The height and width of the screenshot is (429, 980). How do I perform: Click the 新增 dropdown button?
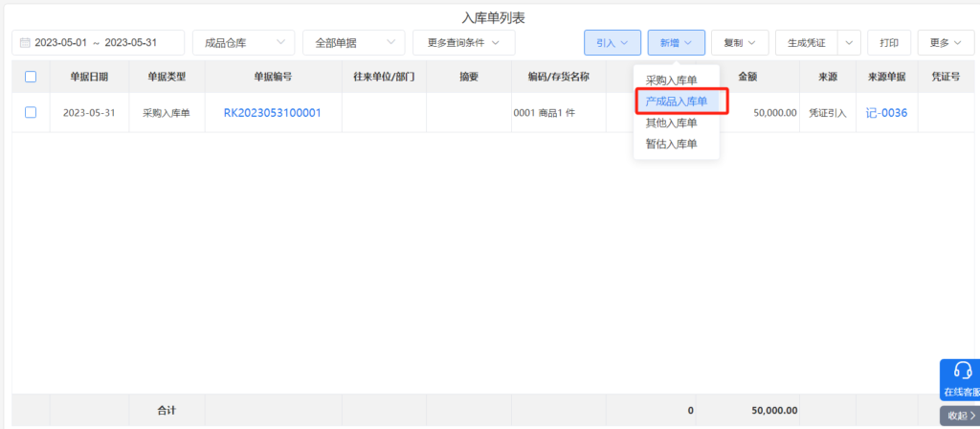[677, 42]
